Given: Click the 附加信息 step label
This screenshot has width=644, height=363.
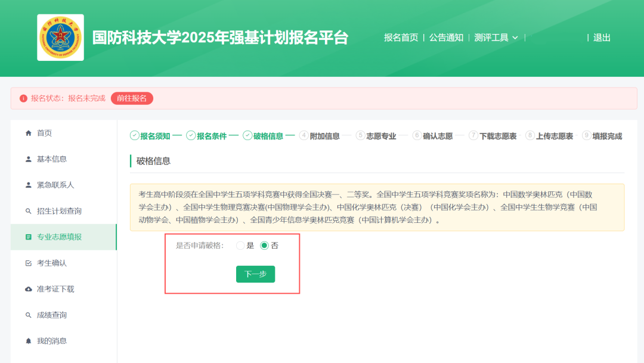Looking at the screenshot, I should coord(324,136).
